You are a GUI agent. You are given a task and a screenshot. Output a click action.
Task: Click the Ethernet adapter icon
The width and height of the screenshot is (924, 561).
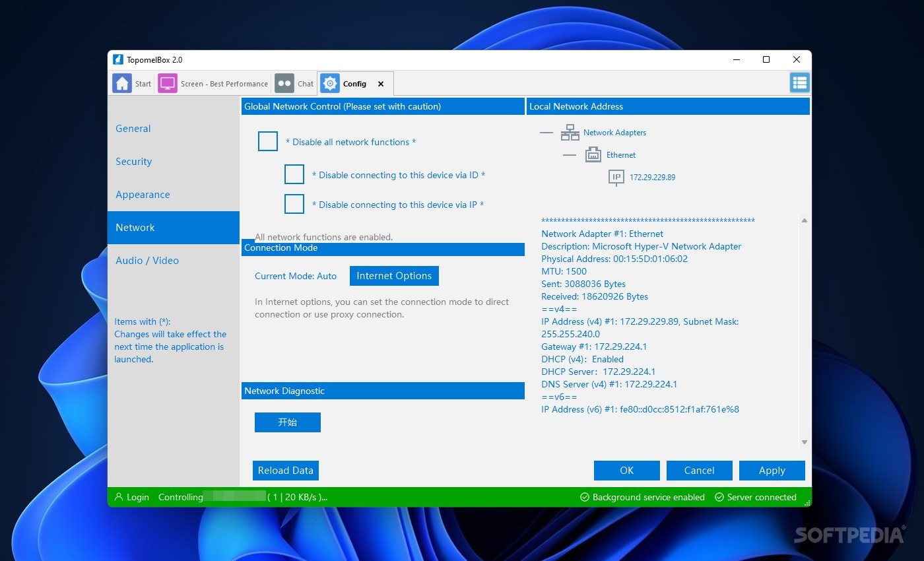[593, 155]
